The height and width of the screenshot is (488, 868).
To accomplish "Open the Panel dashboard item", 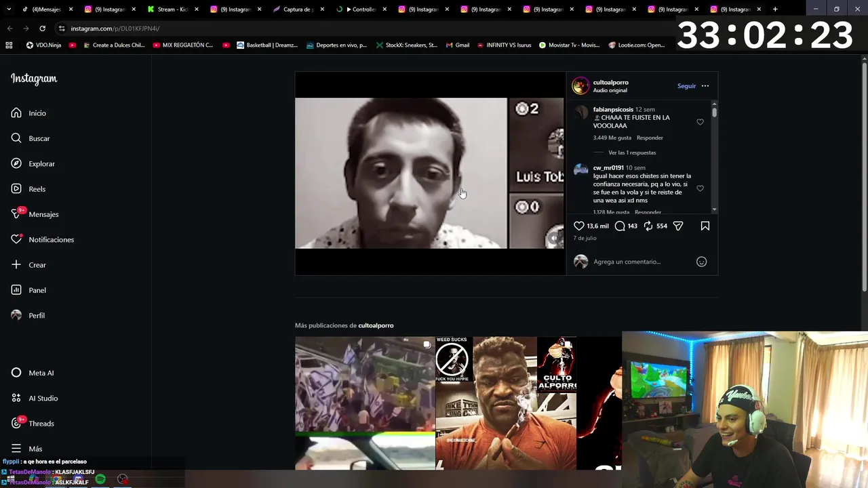I will (x=28, y=290).
